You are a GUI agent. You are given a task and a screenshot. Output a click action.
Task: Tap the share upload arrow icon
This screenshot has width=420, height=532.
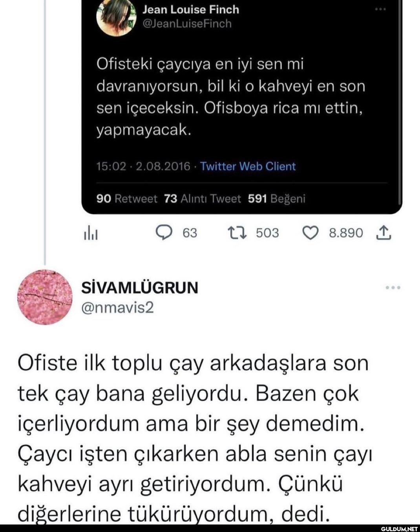384,233
